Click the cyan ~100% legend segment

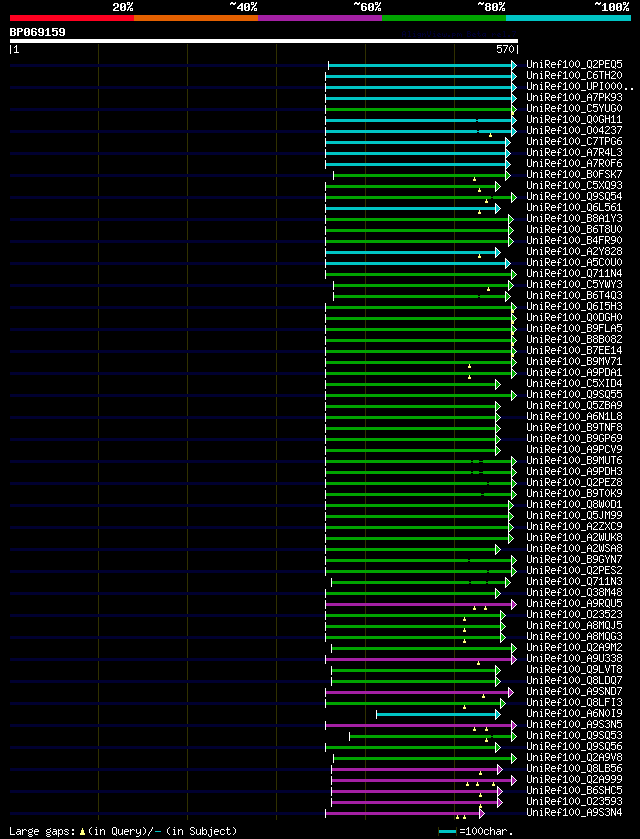pyautogui.click(x=568, y=18)
